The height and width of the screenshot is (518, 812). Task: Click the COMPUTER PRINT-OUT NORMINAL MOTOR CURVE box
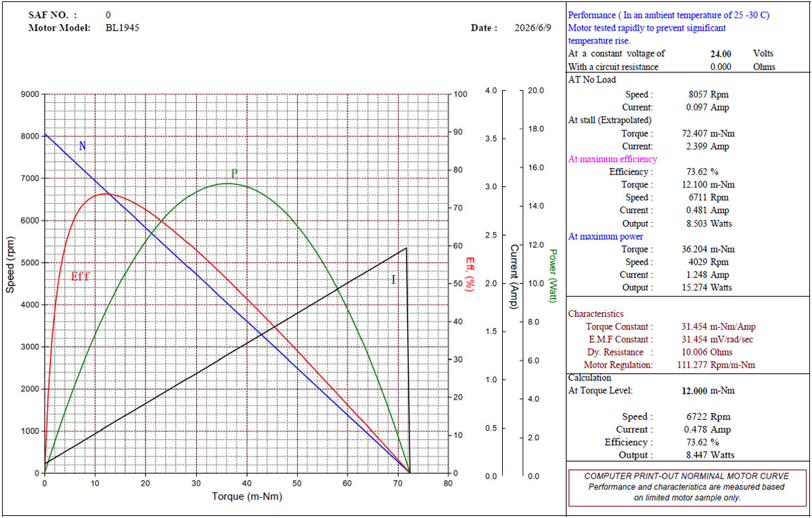point(687,487)
